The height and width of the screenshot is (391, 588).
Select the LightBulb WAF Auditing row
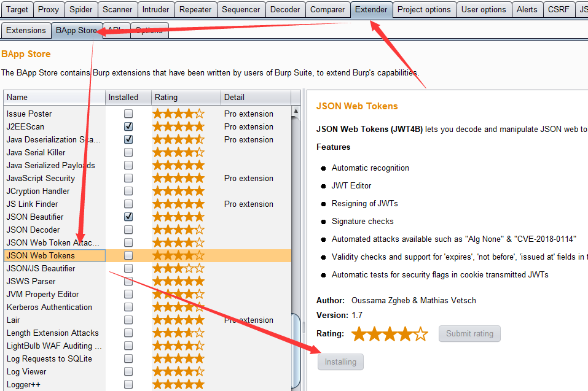pyautogui.click(x=147, y=346)
